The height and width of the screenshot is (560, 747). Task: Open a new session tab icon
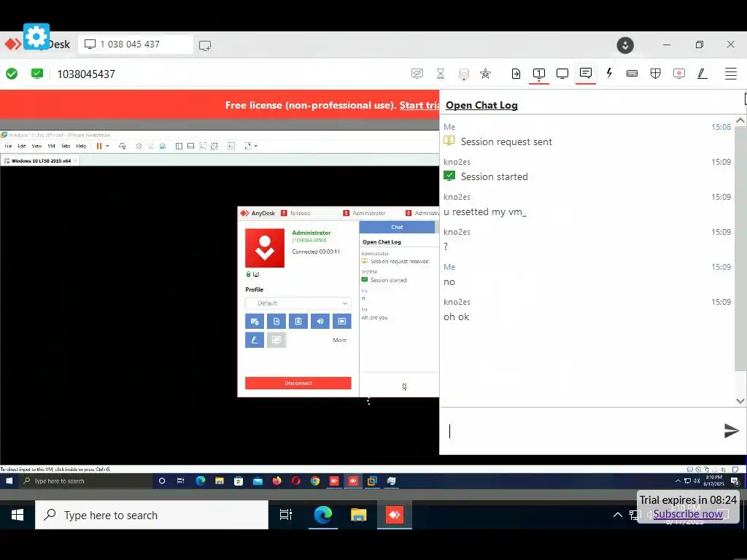coord(205,45)
